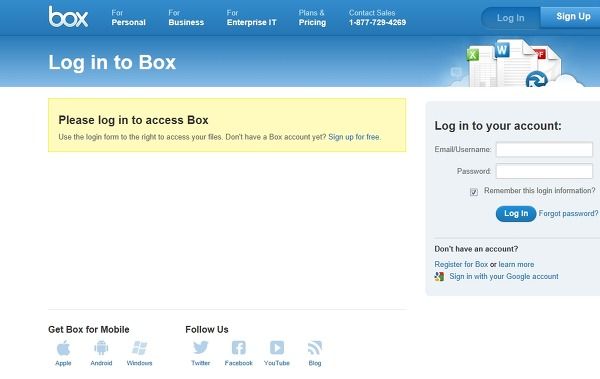Toggle Remember this login information checkbox
The height and width of the screenshot is (379, 600).
click(x=474, y=192)
